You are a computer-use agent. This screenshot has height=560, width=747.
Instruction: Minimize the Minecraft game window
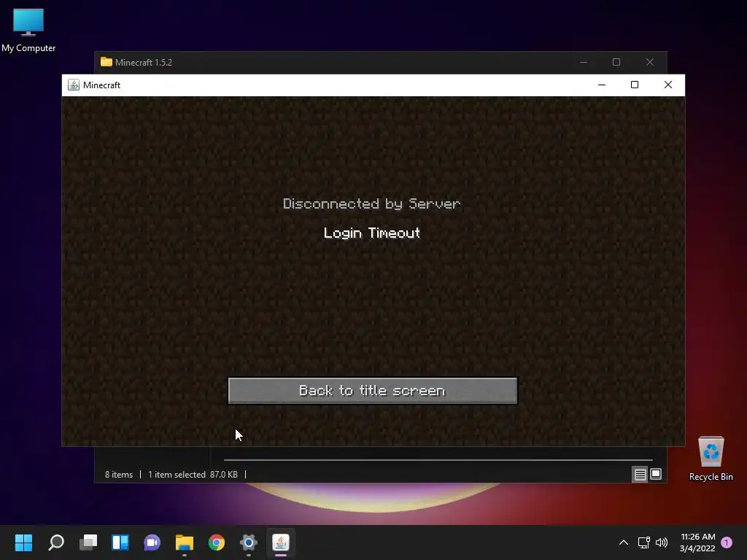[x=602, y=85]
